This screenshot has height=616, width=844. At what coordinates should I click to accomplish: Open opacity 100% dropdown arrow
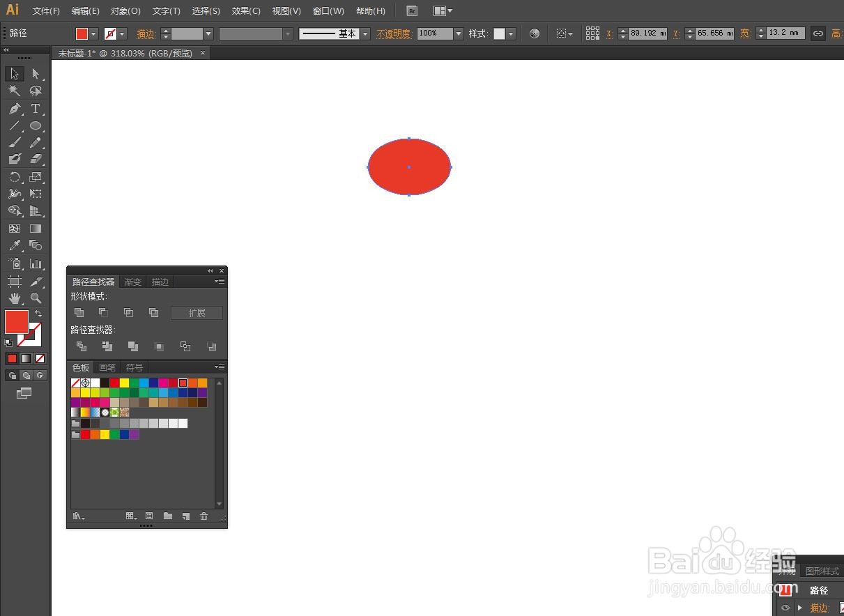[x=459, y=33]
